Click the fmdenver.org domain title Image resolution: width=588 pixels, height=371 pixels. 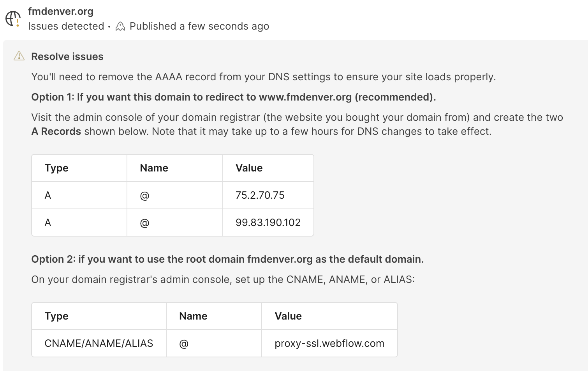(x=61, y=11)
